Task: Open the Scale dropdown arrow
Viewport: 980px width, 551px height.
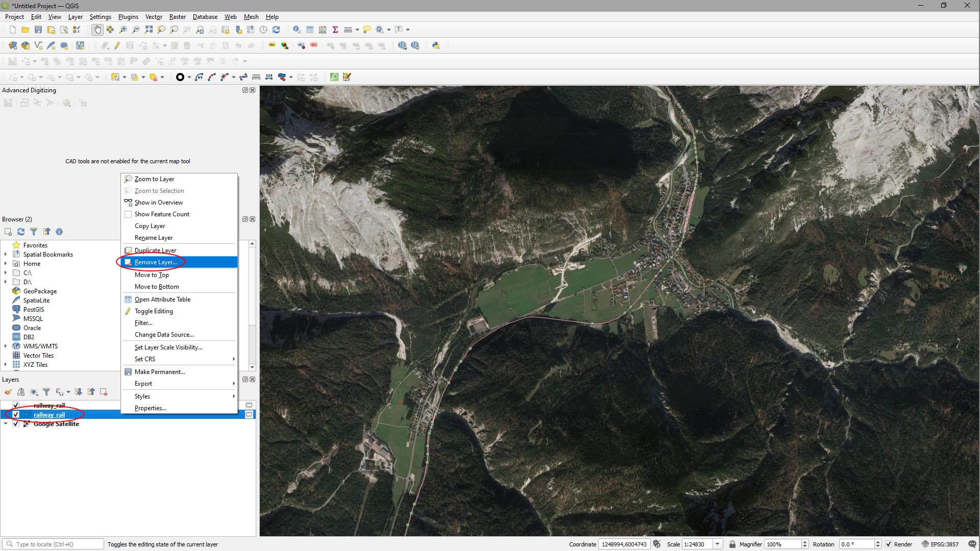Action: [718, 544]
